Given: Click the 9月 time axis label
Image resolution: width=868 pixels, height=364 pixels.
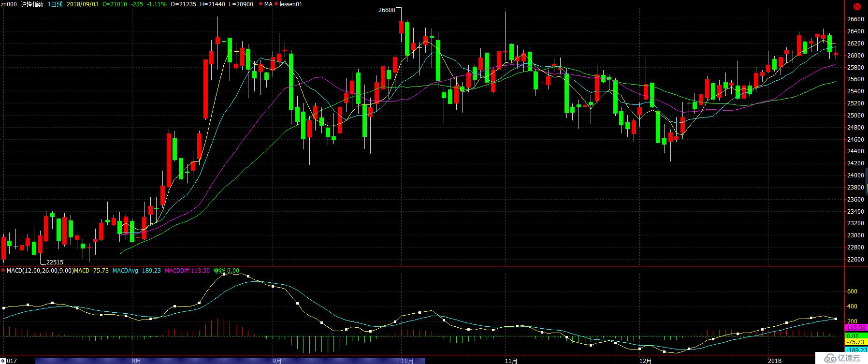Looking at the screenshot, I should [276, 361].
